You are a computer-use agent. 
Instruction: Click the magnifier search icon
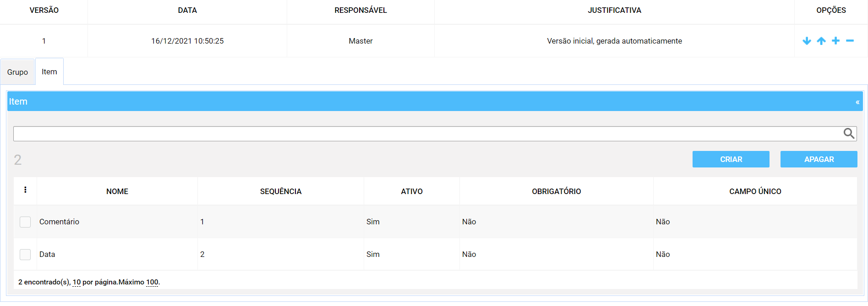(849, 134)
